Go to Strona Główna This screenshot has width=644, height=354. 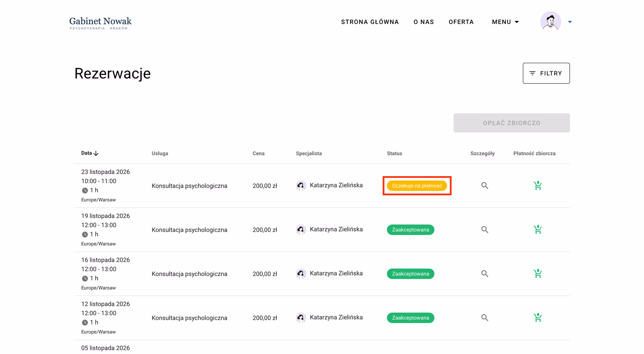point(370,22)
